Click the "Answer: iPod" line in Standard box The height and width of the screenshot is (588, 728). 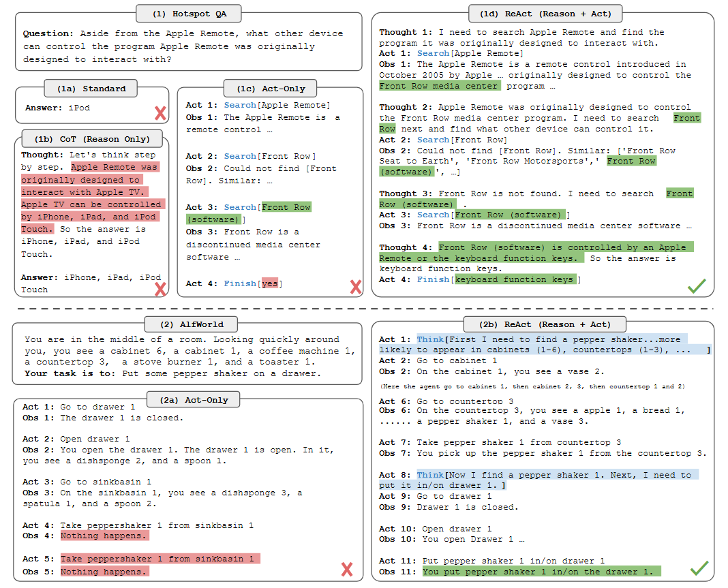click(57, 108)
